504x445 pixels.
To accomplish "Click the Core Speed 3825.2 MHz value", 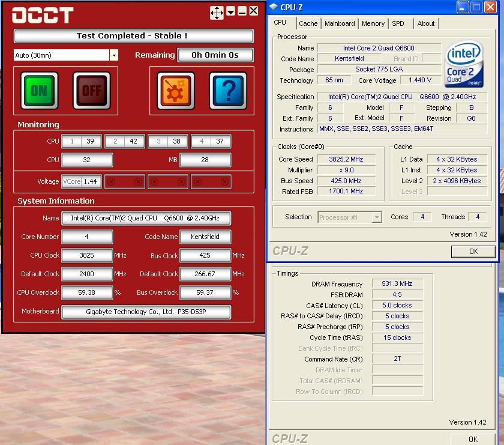I will point(346,159).
